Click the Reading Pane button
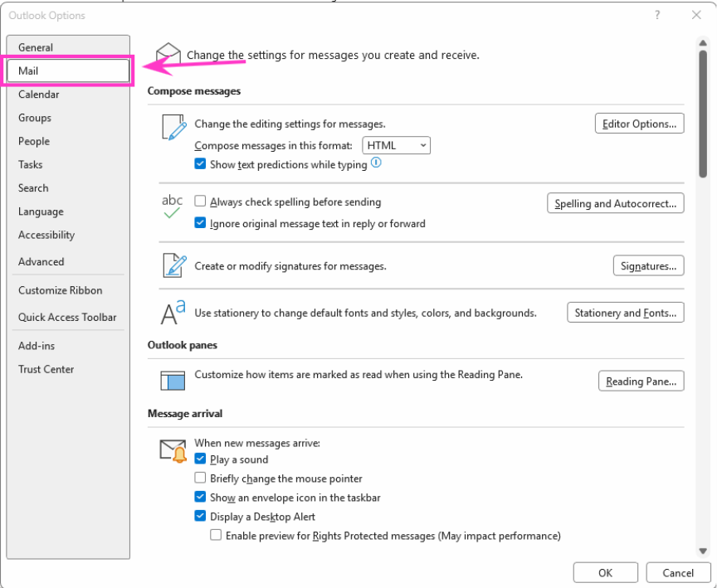Screen dimensions: 717x588 point(641,381)
